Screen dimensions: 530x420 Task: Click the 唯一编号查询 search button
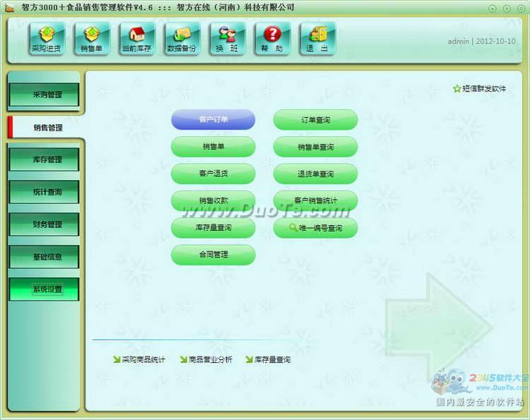pos(315,228)
